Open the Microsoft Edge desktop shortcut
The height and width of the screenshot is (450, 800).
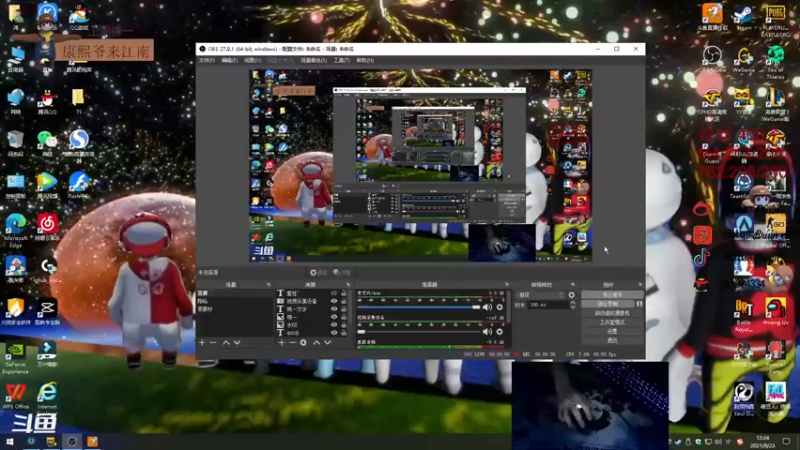(16, 231)
